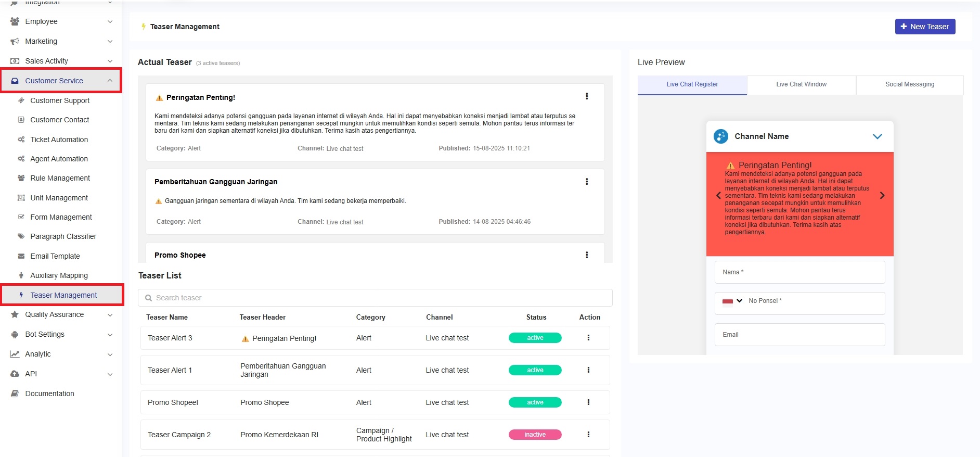Open kebab menu for Pemberitahuan Gangguan Jaringan card
The width and height of the screenshot is (980, 457).
tap(587, 182)
